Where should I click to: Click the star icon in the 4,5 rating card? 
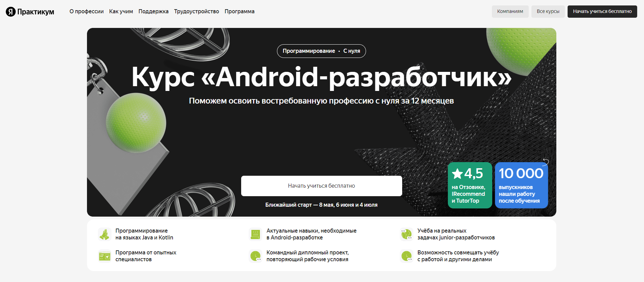(457, 174)
